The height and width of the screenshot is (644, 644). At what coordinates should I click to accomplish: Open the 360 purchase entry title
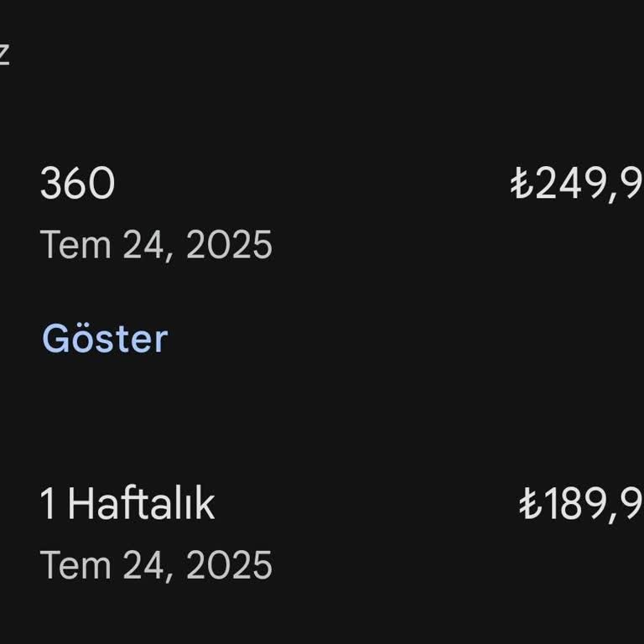[x=77, y=184]
